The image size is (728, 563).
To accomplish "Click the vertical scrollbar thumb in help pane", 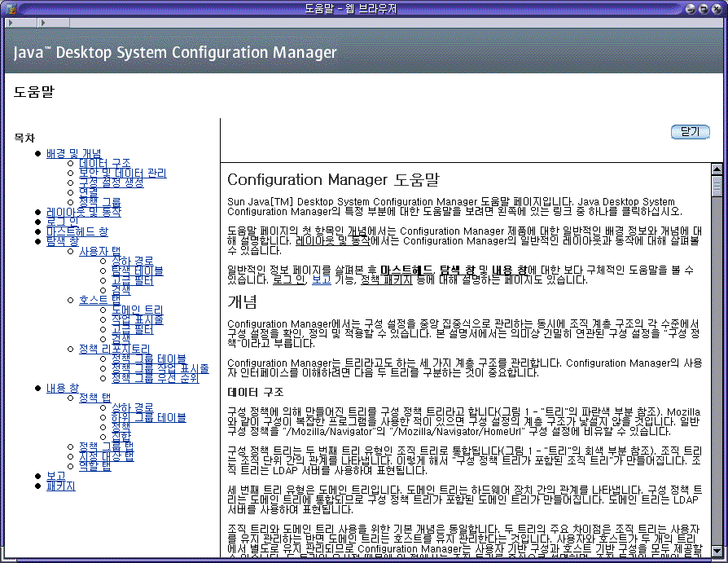I will point(717,186).
